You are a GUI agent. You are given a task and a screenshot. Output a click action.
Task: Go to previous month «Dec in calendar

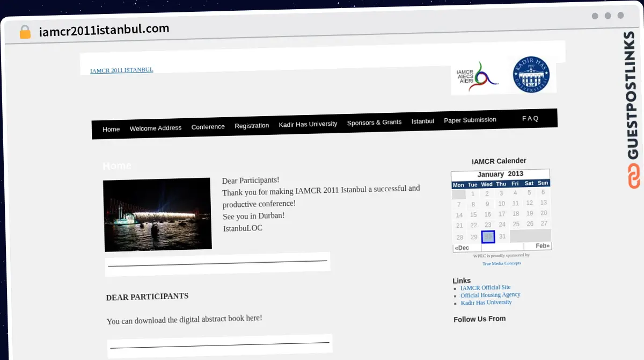462,248
